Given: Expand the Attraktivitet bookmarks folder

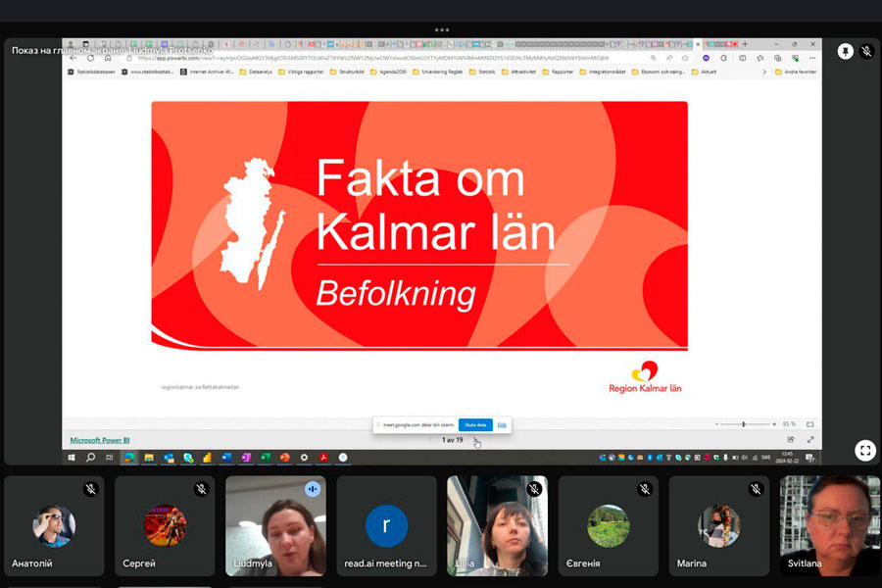Looking at the screenshot, I should [518, 72].
